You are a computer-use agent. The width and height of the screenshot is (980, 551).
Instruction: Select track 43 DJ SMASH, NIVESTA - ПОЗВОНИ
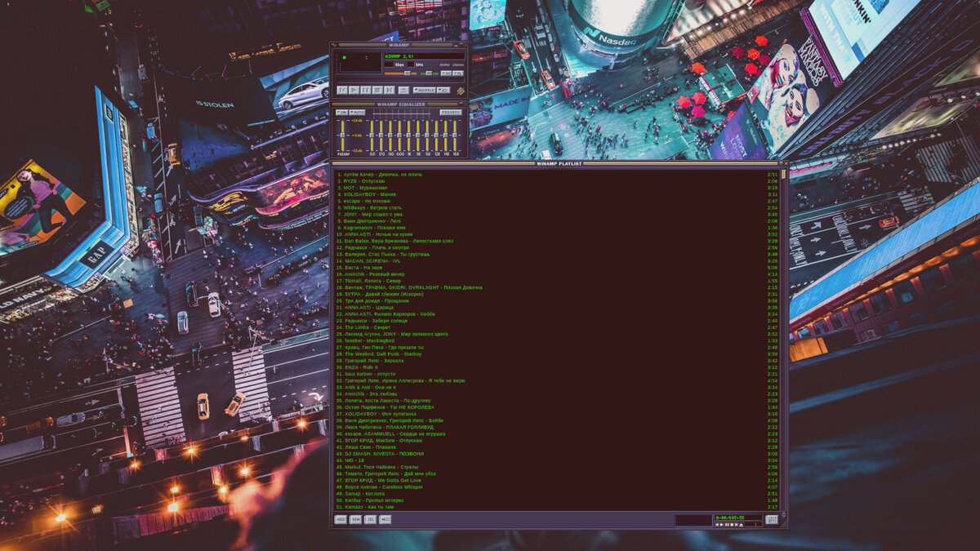coord(557,454)
